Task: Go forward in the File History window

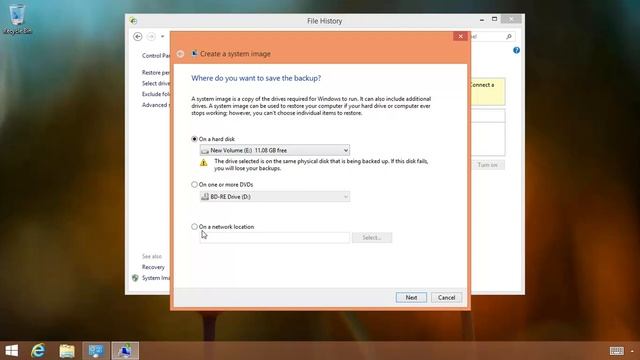Action: (x=151, y=36)
